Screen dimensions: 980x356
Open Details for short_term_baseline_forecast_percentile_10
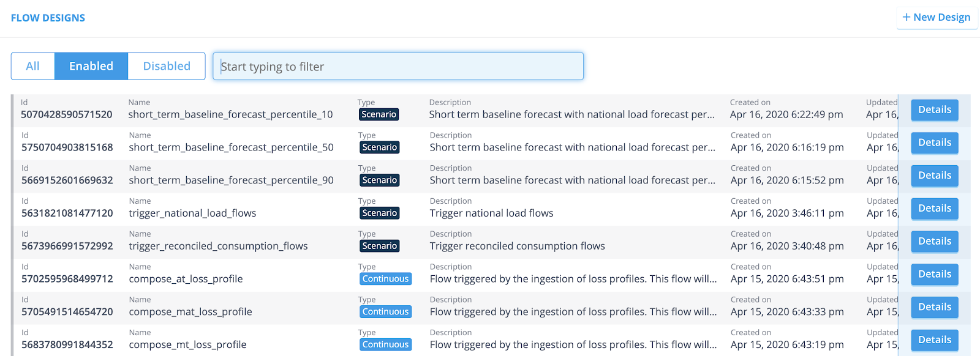point(934,110)
